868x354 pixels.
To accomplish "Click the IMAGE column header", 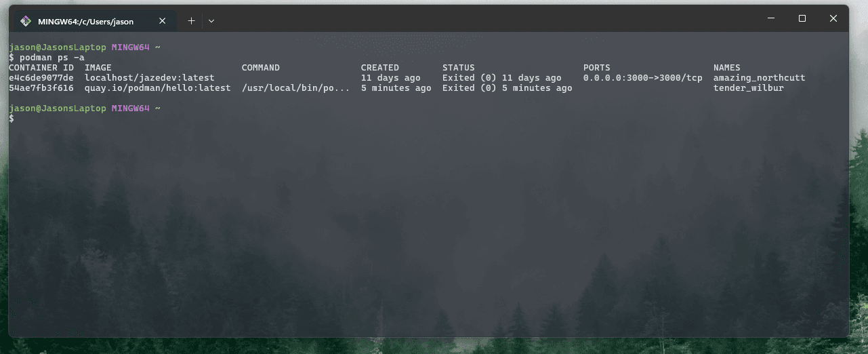I will pyautogui.click(x=98, y=68).
